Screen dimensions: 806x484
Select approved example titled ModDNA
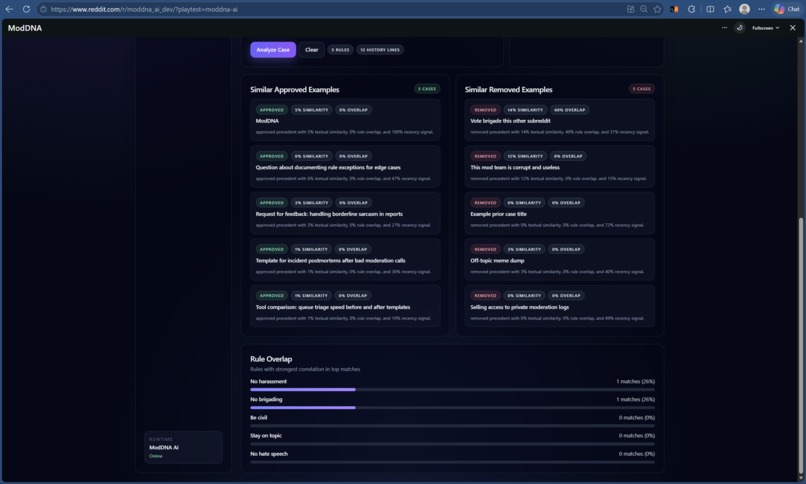pyautogui.click(x=345, y=121)
